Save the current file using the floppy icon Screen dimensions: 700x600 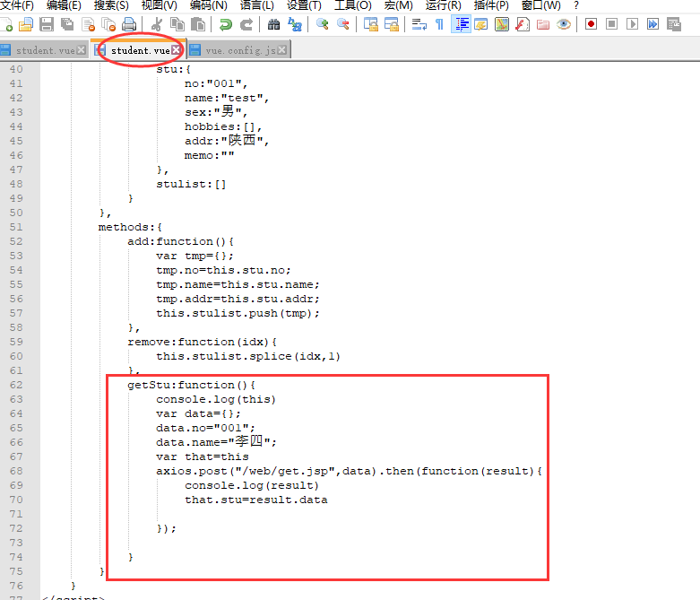click(x=47, y=24)
